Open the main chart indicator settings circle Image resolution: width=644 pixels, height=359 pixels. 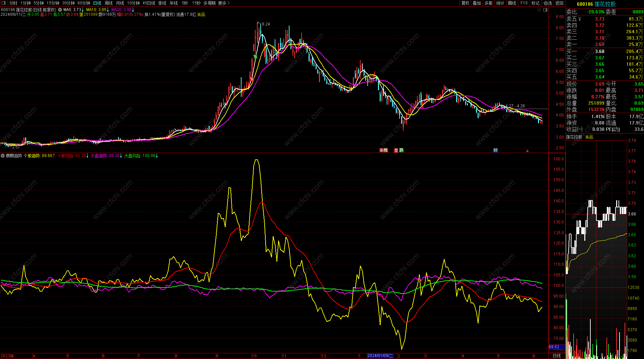pos(60,10)
